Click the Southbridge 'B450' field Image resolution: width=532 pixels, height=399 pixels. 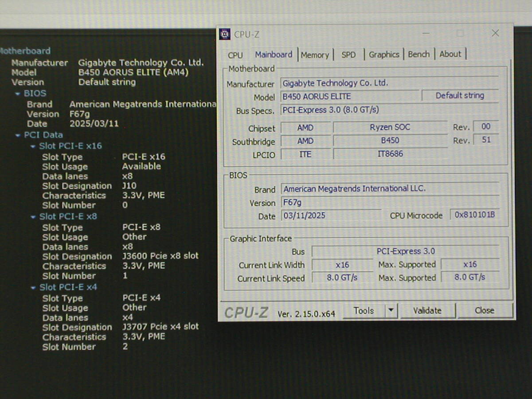tap(390, 141)
